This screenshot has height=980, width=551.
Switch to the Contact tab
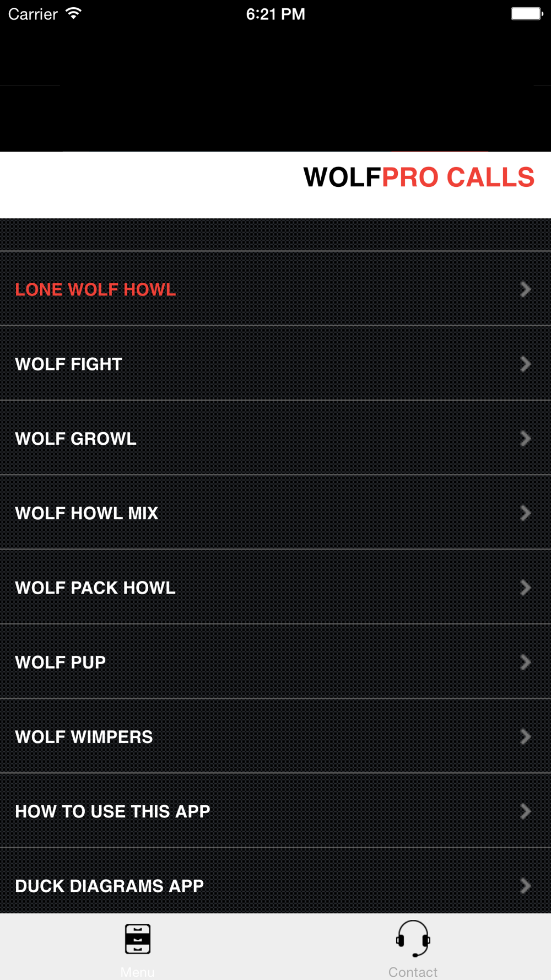point(413,947)
